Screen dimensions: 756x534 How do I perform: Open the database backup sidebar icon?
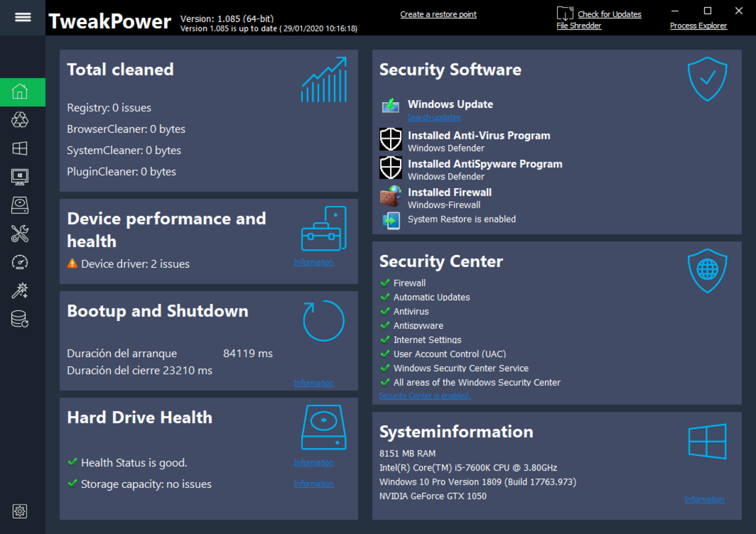[20, 319]
